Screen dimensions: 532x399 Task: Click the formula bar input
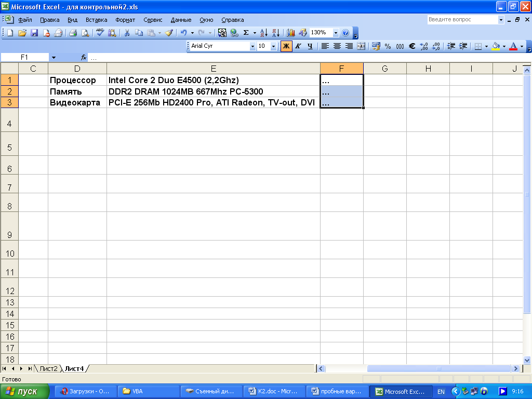[305, 58]
